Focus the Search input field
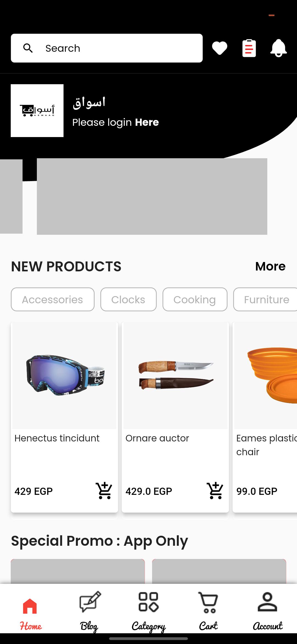297x644 pixels. pos(107,48)
